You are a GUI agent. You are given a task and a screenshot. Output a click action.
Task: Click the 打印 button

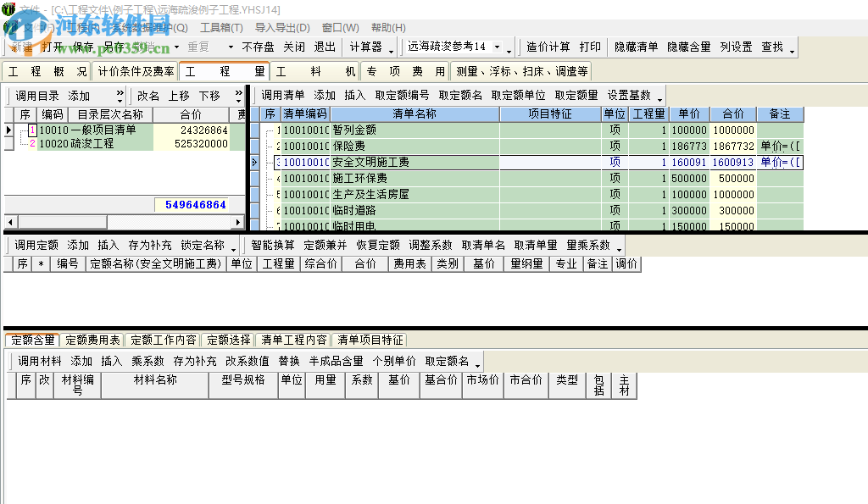(590, 47)
